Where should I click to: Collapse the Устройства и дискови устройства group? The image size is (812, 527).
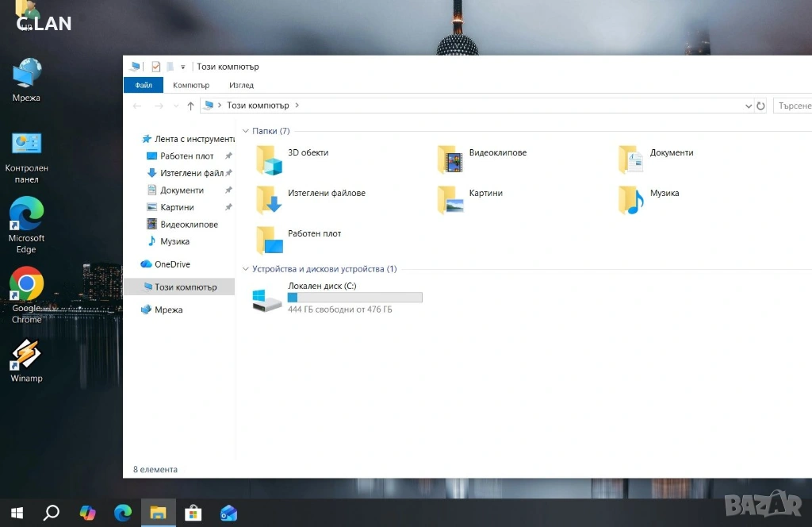(x=245, y=270)
